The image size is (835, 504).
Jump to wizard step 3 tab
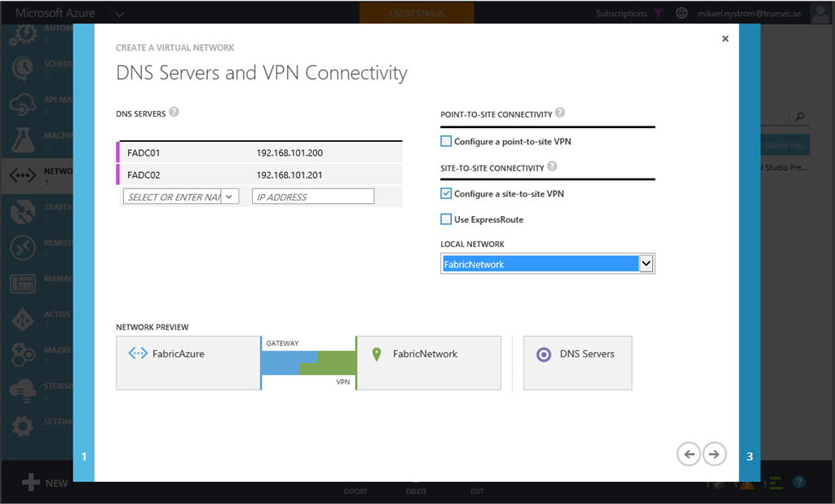click(749, 456)
